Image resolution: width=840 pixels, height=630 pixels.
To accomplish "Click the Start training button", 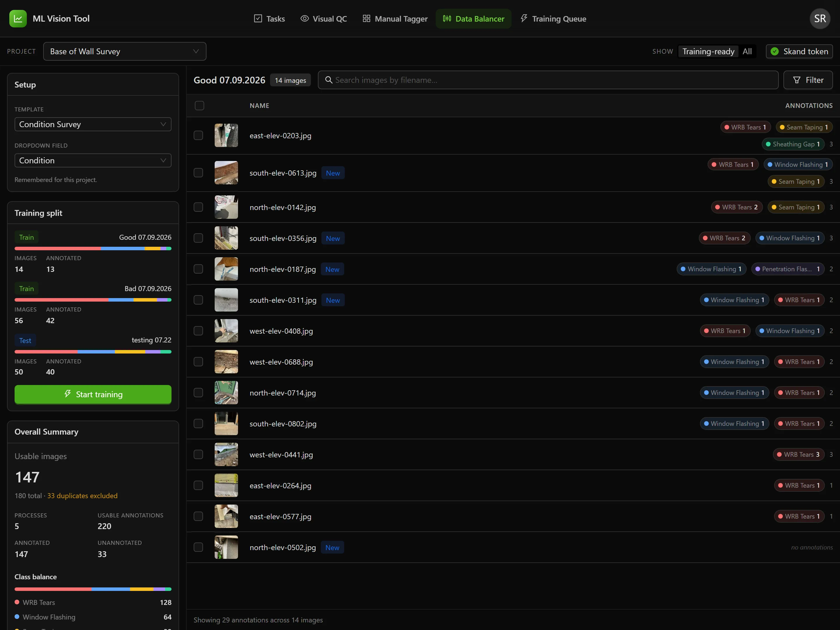I will 93,395.
